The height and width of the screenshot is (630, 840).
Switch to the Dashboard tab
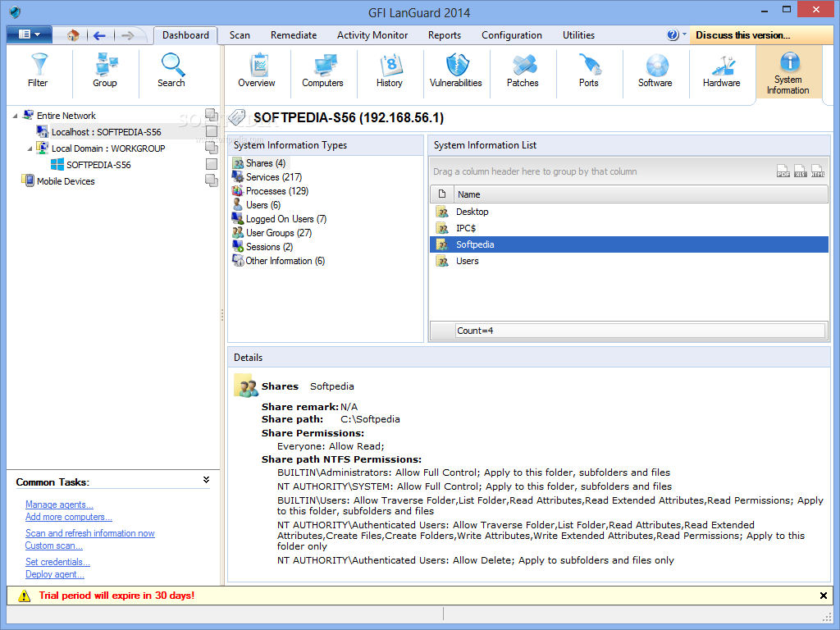click(186, 35)
